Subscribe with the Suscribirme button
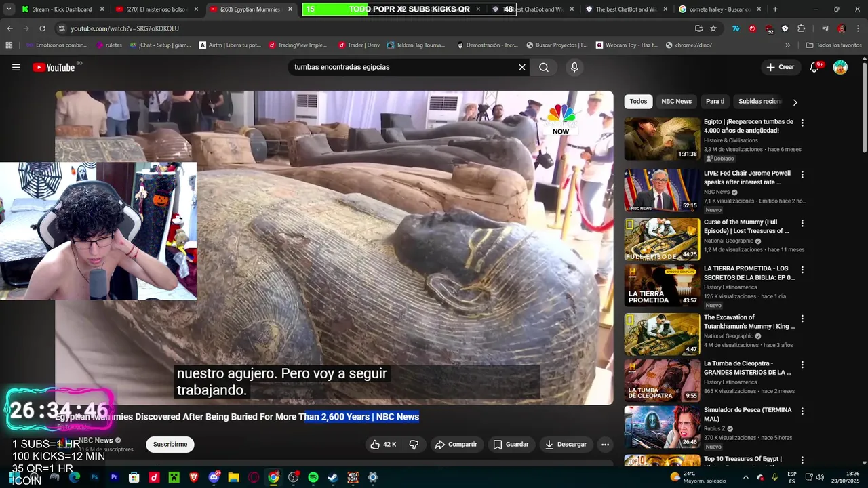 (170, 445)
